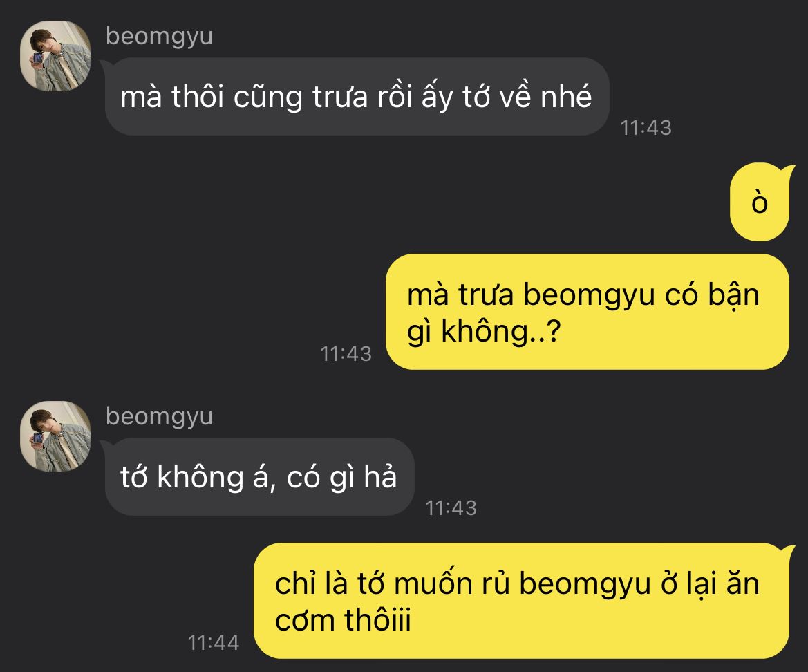Click the text "không..?" in the yellow bubble

501,331
